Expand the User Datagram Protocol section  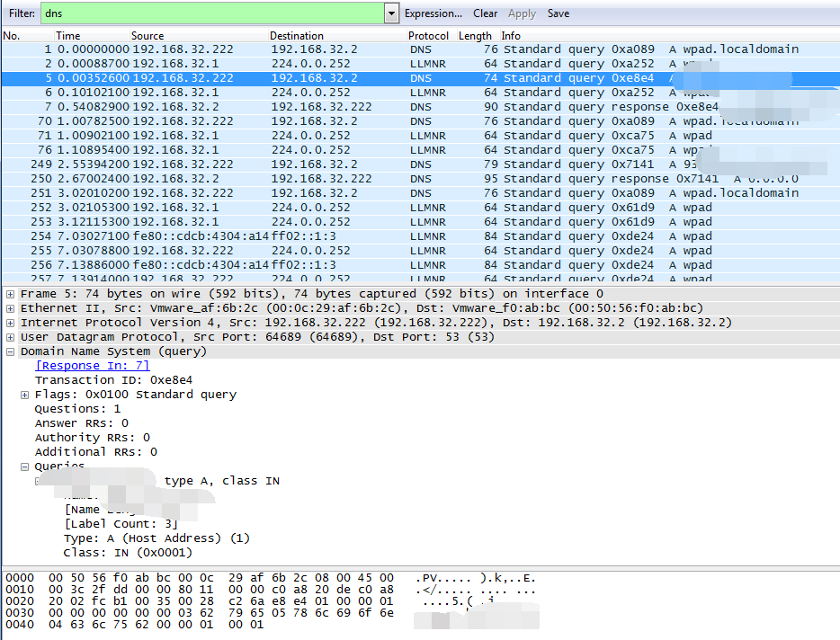[11, 337]
